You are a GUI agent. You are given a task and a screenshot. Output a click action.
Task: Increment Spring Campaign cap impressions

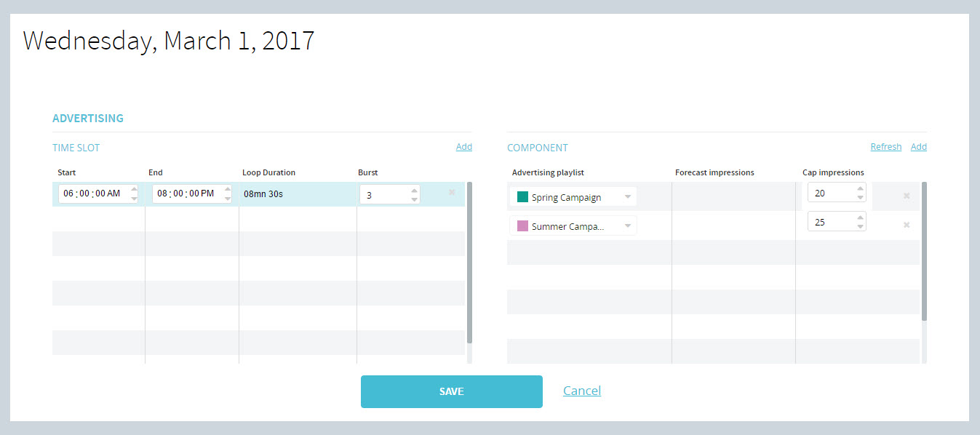point(861,188)
